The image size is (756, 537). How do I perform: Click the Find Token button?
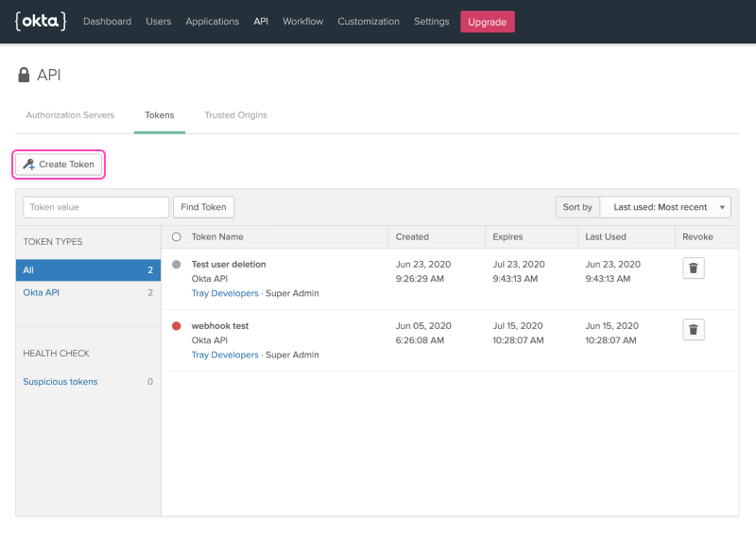point(203,207)
